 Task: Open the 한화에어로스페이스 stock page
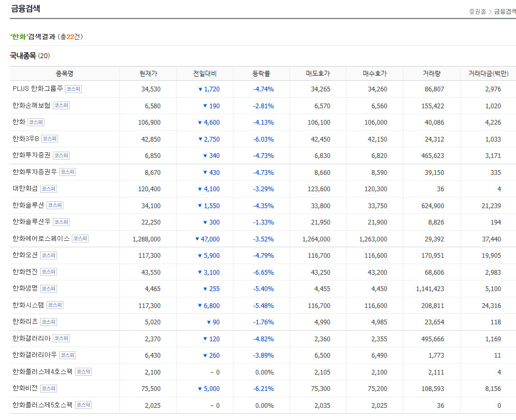point(41,238)
